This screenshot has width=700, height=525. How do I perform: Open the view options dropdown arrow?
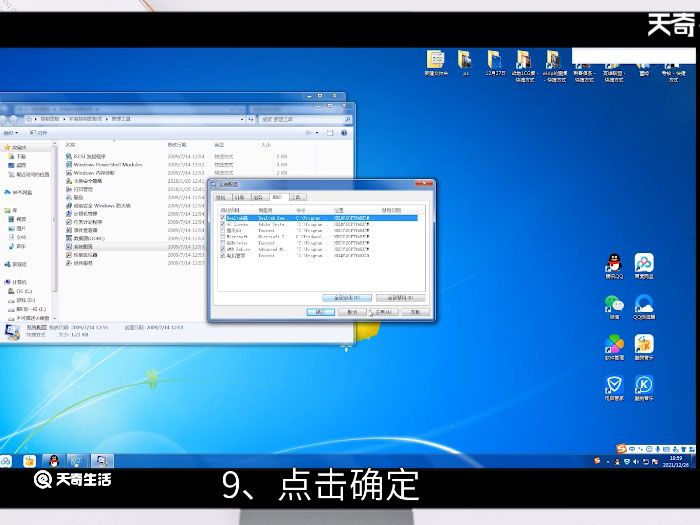pyautogui.click(x=317, y=133)
